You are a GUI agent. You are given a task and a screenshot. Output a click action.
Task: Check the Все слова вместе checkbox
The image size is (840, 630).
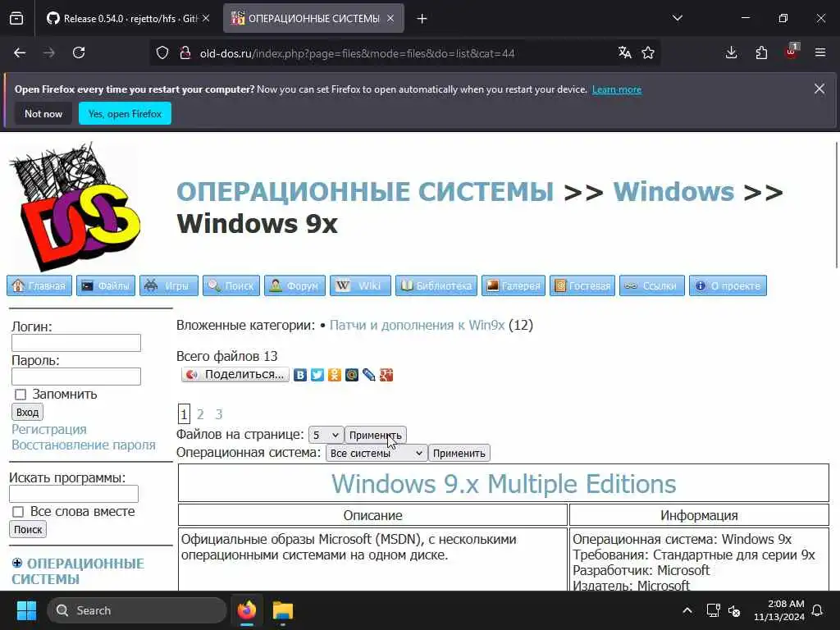click(x=18, y=512)
